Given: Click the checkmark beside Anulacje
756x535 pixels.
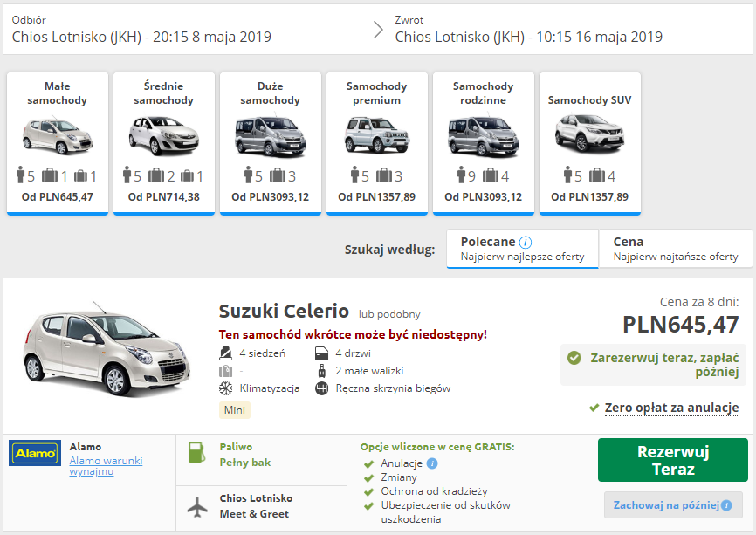Looking at the screenshot, I should tap(369, 464).
